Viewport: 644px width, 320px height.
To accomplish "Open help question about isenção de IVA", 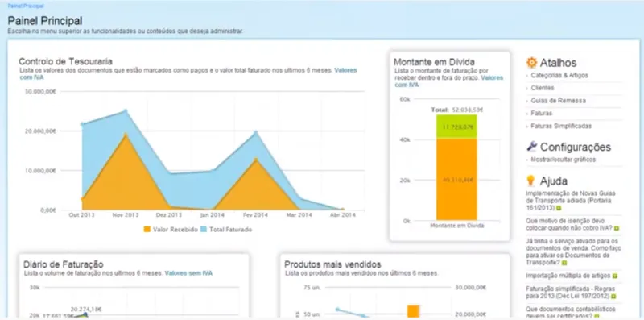I will [569, 224].
